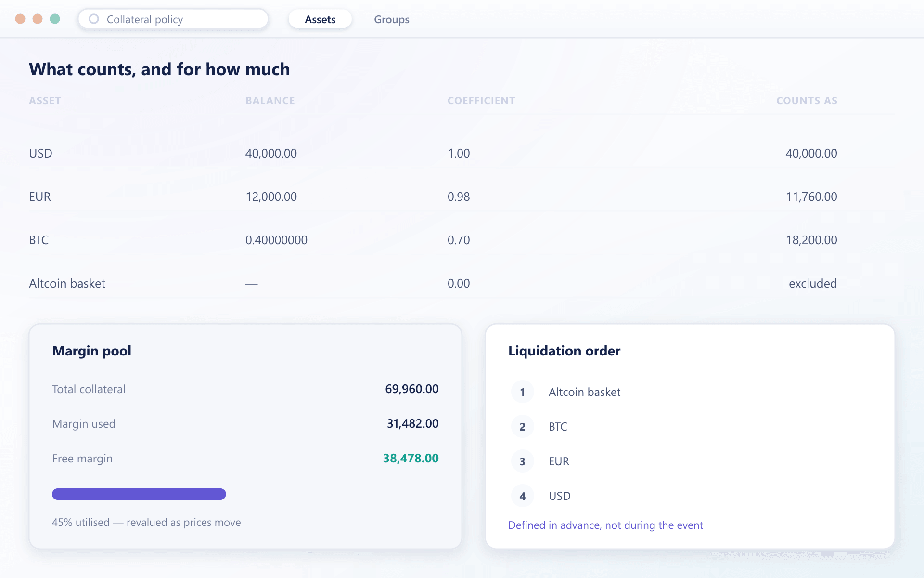The height and width of the screenshot is (578, 924).
Task: Click the orange window dot
Action: (x=38, y=19)
